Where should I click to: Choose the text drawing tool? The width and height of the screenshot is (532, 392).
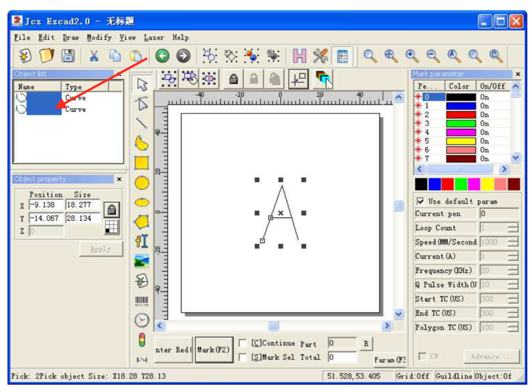pyautogui.click(x=142, y=241)
